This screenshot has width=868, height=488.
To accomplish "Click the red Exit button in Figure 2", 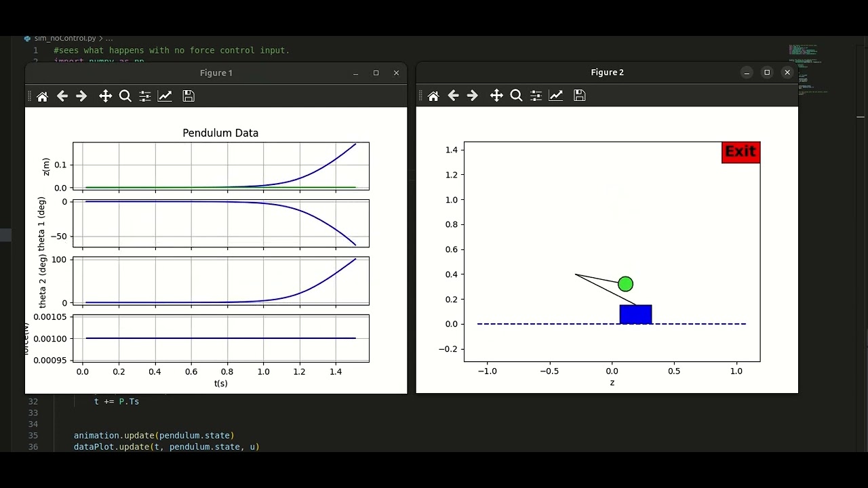I will (x=741, y=152).
